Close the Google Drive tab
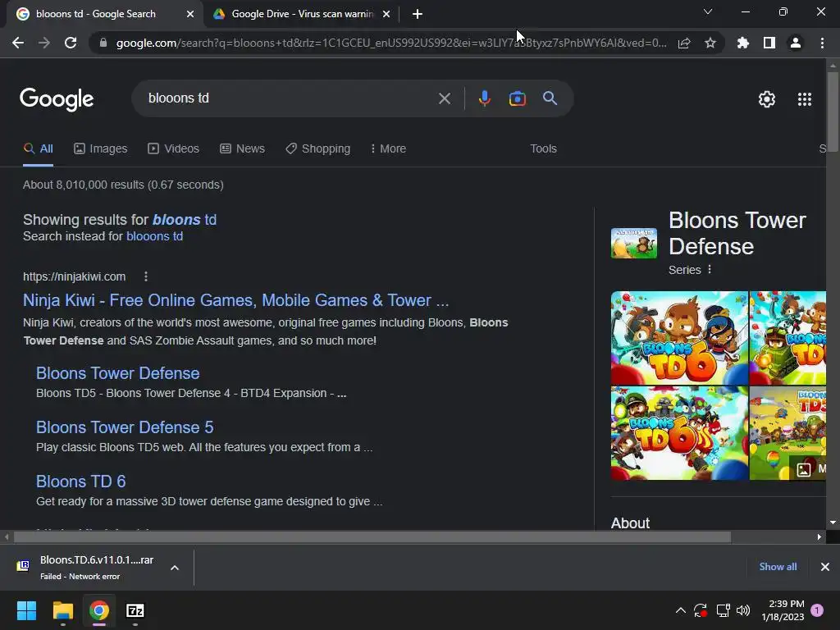The image size is (840, 630). pyautogui.click(x=386, y=15)
